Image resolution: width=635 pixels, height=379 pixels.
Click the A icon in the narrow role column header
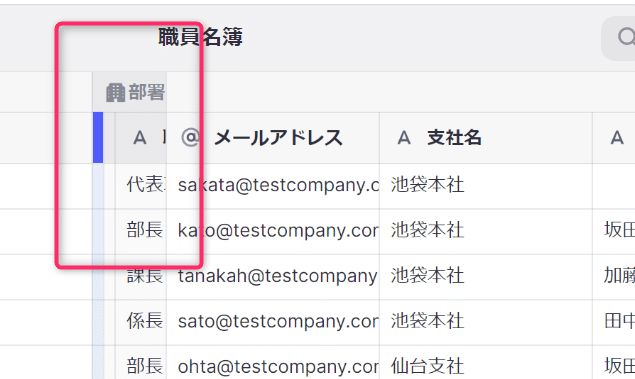tap(140, 138)
